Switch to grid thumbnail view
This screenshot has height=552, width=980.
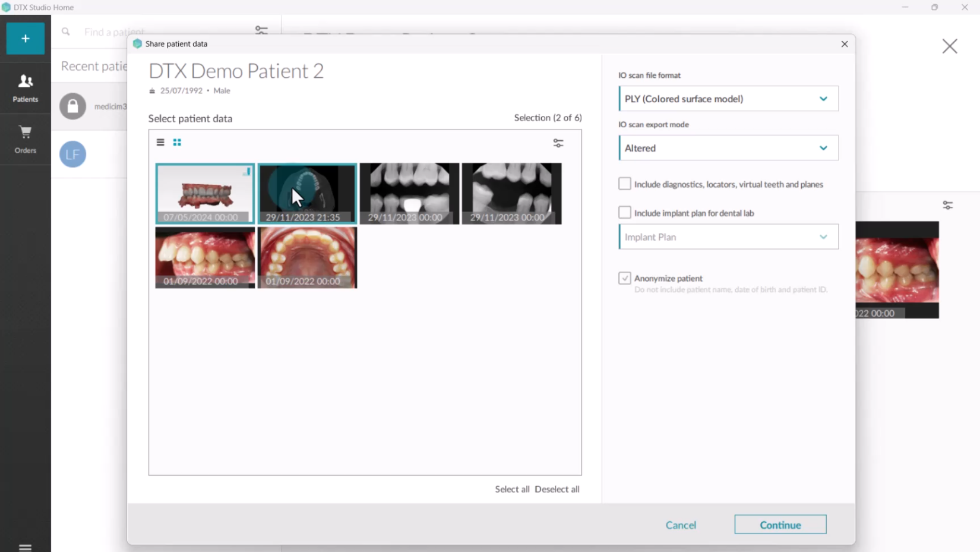pyautogui.click(x=177, y=143)
